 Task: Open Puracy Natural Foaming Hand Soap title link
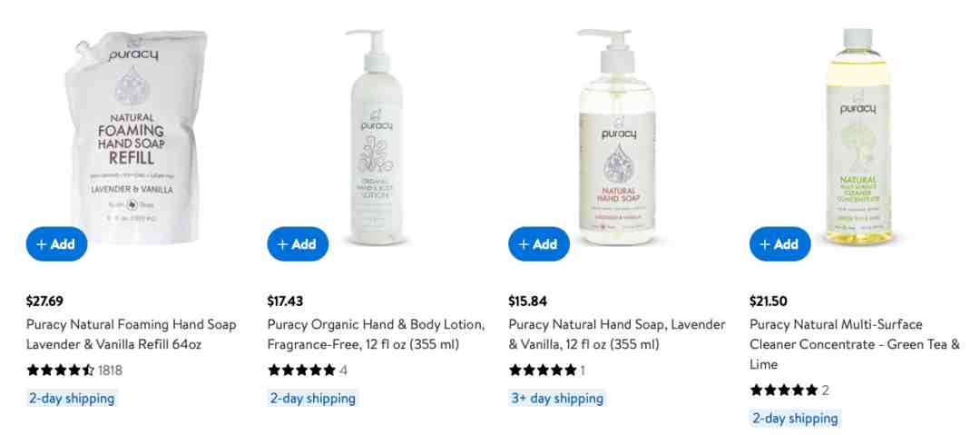tap(132, 334)
